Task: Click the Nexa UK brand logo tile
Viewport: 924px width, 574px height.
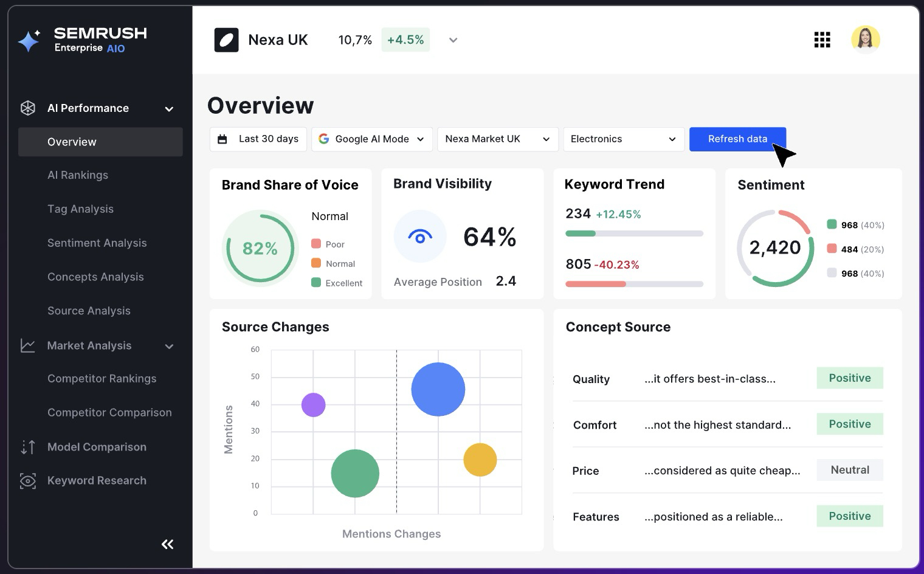Action: point(226,40)
